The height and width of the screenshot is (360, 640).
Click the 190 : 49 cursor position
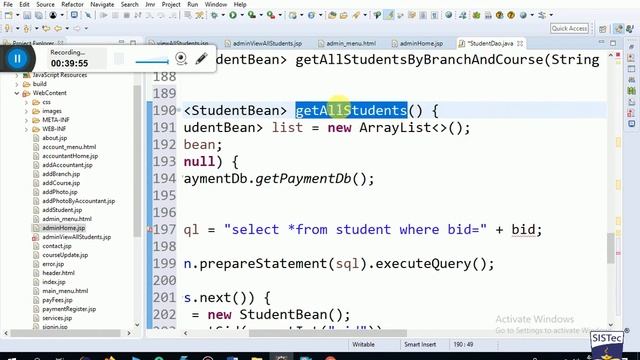click(463, 344)
